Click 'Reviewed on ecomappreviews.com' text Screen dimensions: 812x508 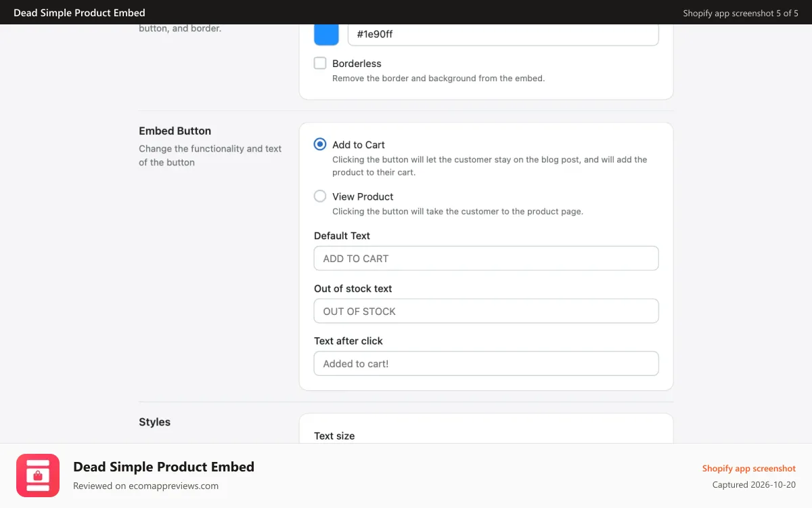[145, 486]
